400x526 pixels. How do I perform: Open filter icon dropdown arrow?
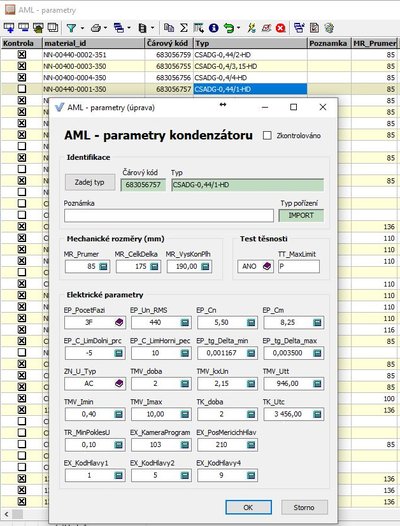click(82, 29)
